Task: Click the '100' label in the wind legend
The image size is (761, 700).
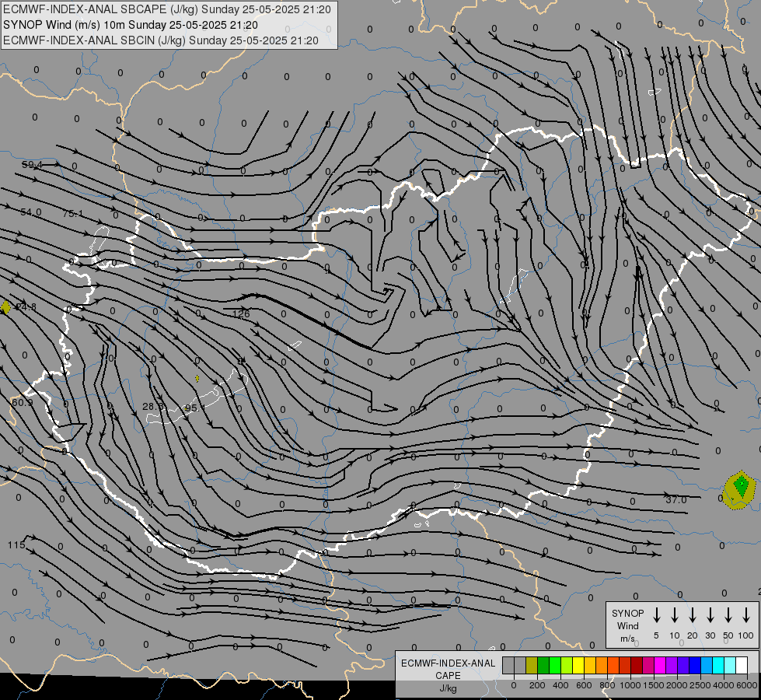Action: pyautogui.click(x=746, y=635)
